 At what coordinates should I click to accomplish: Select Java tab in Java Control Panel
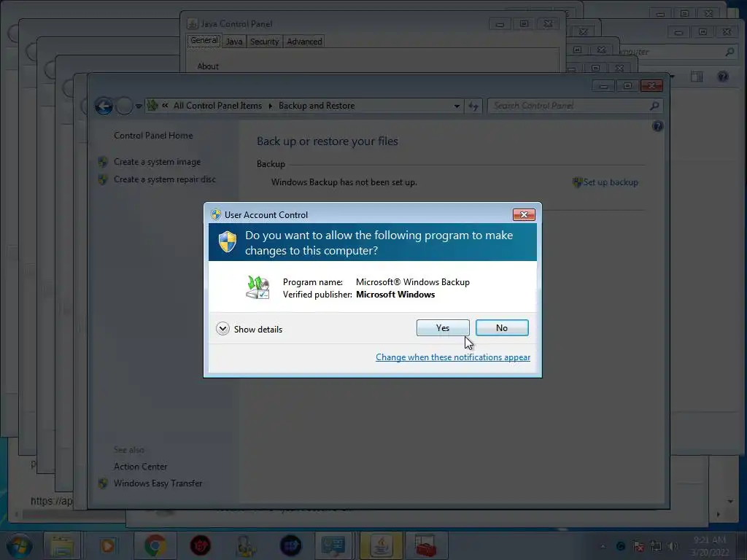coord(233,42)
